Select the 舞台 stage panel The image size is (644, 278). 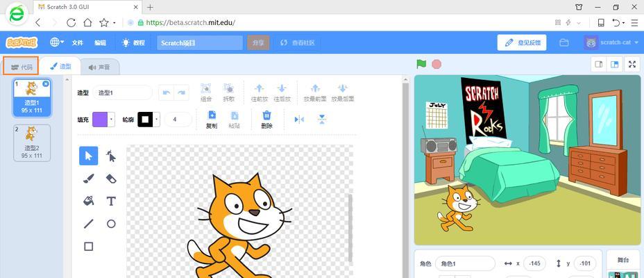pos(623,263)
